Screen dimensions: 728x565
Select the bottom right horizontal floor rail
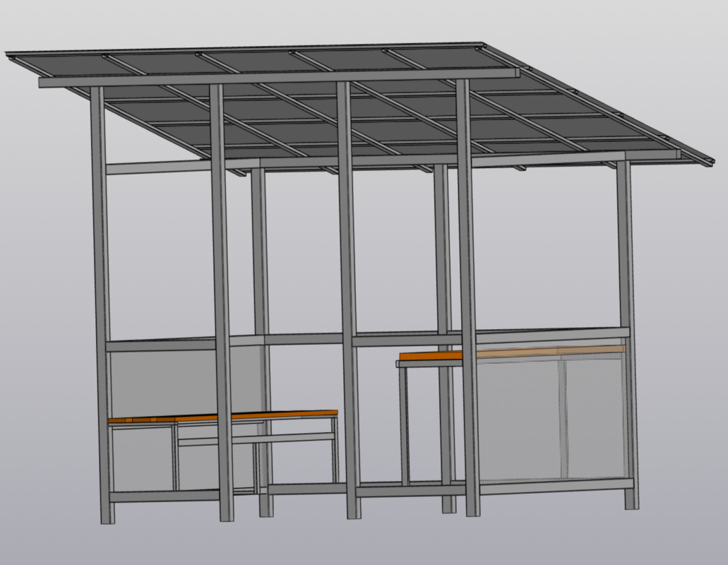[555, 485]
